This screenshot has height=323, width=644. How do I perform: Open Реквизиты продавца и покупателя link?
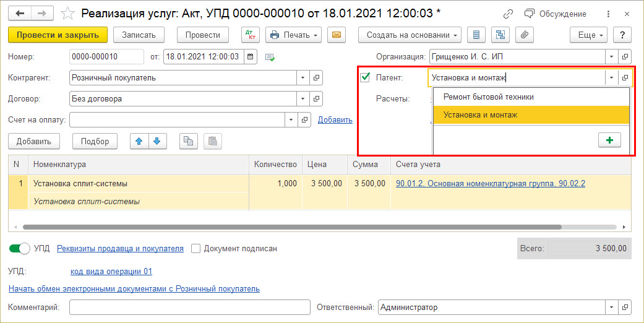[121, 248]
